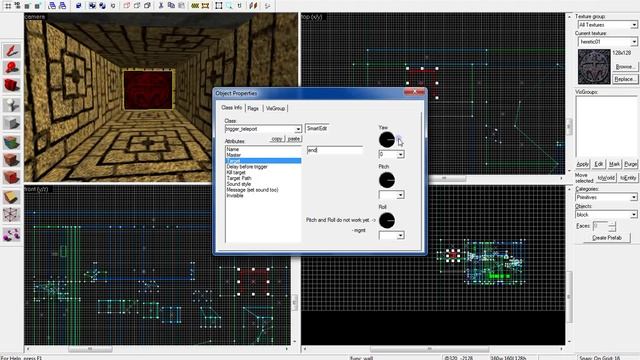This screenshot has height=360, width=640.
Task: Open the Class dropdown showing trigger_teleport
Action: click(298, 129)
